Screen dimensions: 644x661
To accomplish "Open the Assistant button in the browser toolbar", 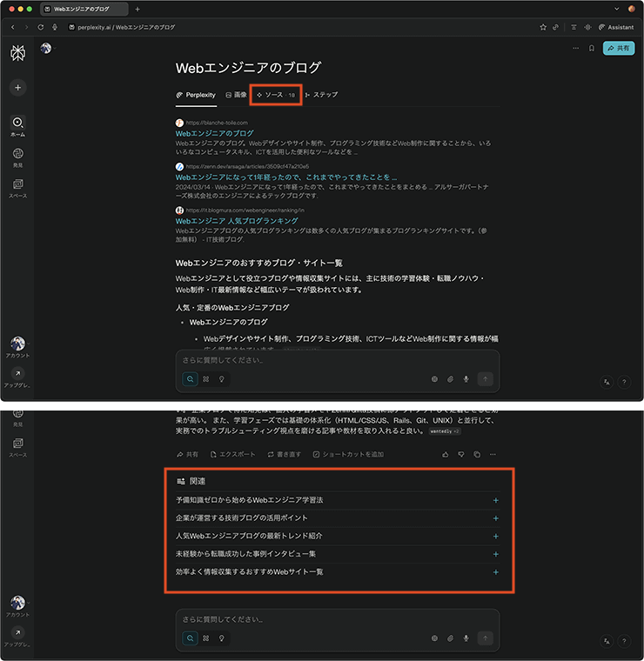I will [616, 27].
